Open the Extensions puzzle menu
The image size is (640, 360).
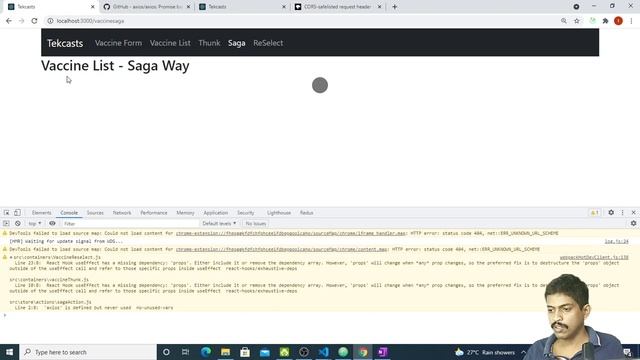[x=605, y=21]
